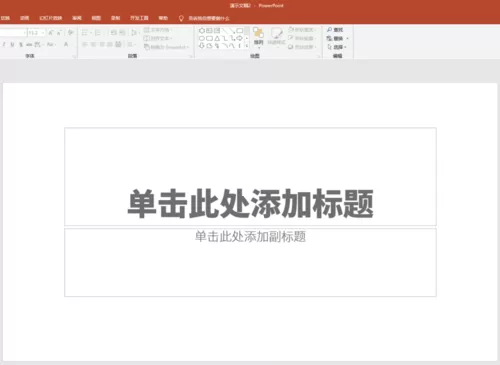The width and height of the screenshot is (500, 365).
Task: Open the font size dropdown arrow
Action: [x=43, y=33]
